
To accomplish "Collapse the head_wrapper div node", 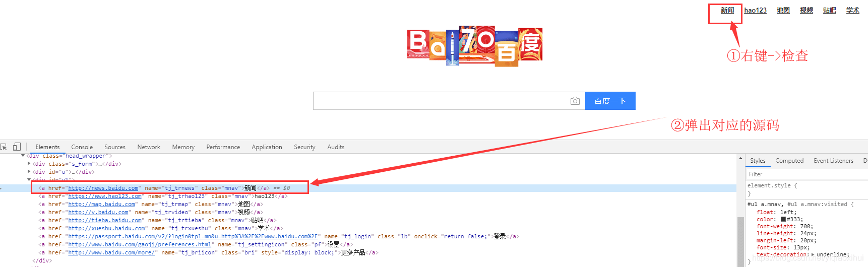I will click(23, 156).
